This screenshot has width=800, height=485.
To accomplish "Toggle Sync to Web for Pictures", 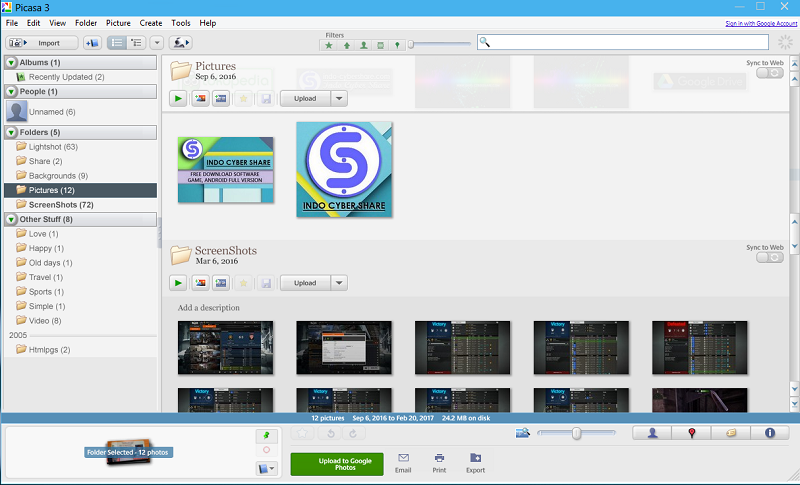I will click(x=770, y=73).
